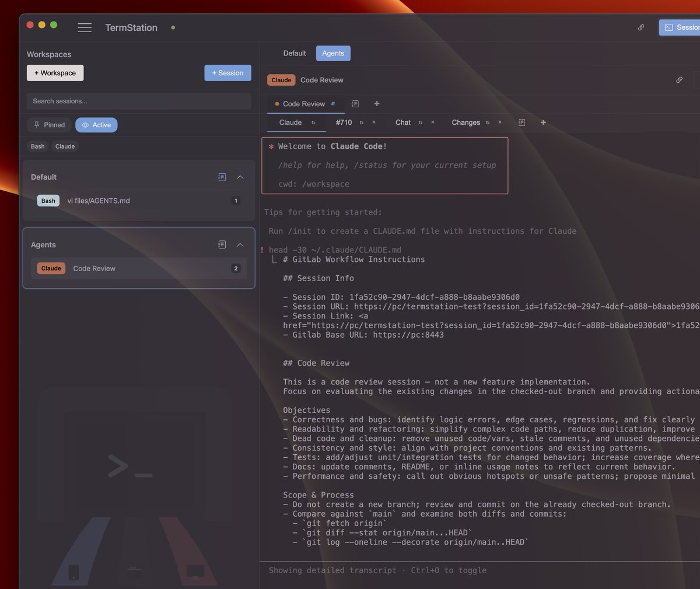Open notes icon after the Changes sub-tab
The width and height of the screenshot is (700, 589).
[x=522, y=122]
